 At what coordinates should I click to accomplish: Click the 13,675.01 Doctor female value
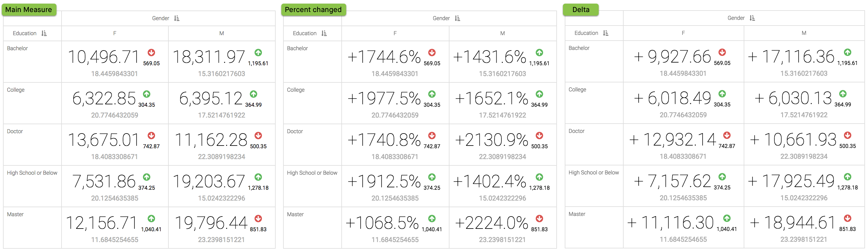pos(104,140)
